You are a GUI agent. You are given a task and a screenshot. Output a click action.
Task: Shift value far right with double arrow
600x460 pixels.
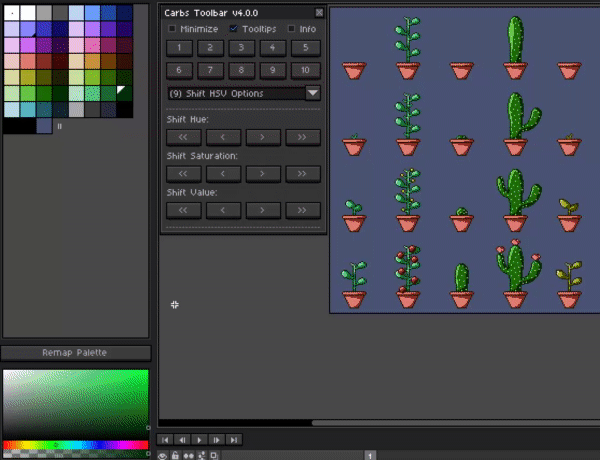[303, 210]
